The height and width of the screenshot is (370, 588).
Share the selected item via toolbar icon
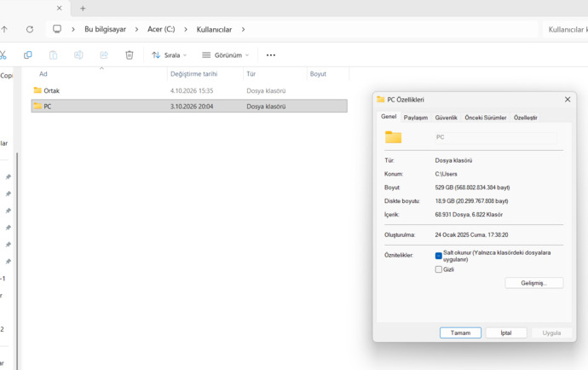click(x=104, y=55)
